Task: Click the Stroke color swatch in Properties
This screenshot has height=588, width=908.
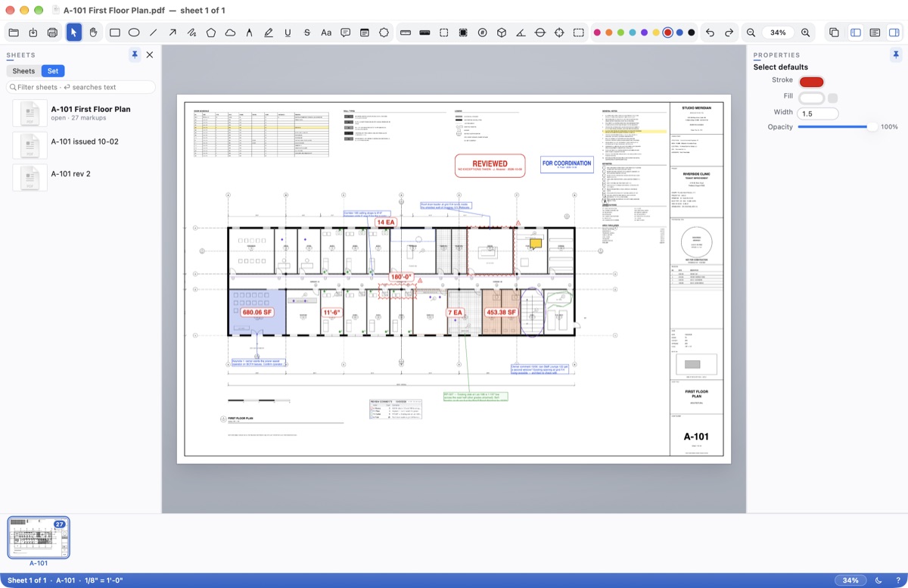Action: click(x=811, y=82)
